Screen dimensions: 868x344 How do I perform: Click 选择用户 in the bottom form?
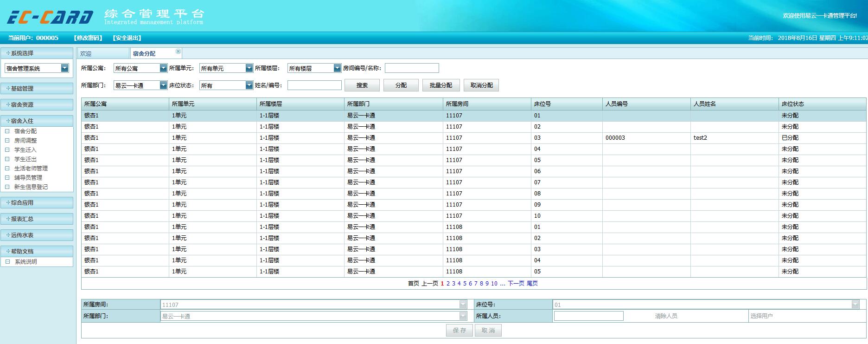point(762,316)
